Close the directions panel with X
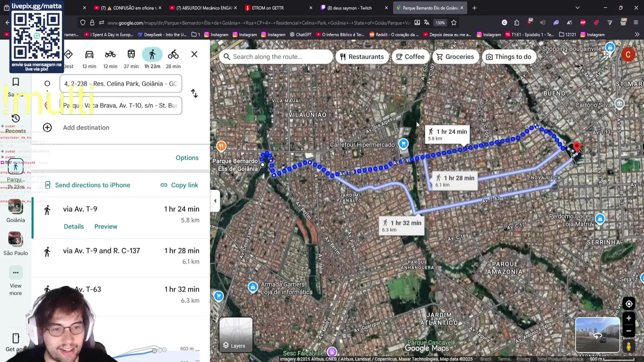Image resolution: width=644 pixels, height=362 pixels. (194, 54)
